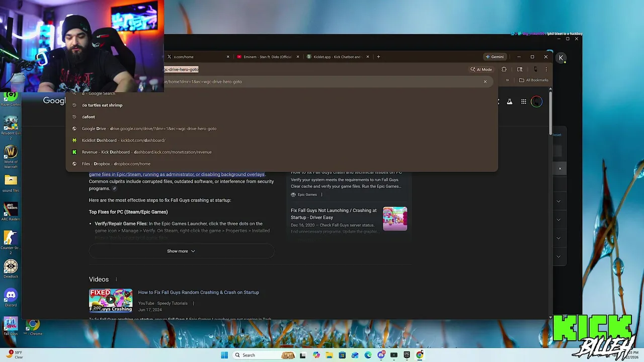
Task: Open Microsoft Store from the taskbar
Action: click(342, 355)
